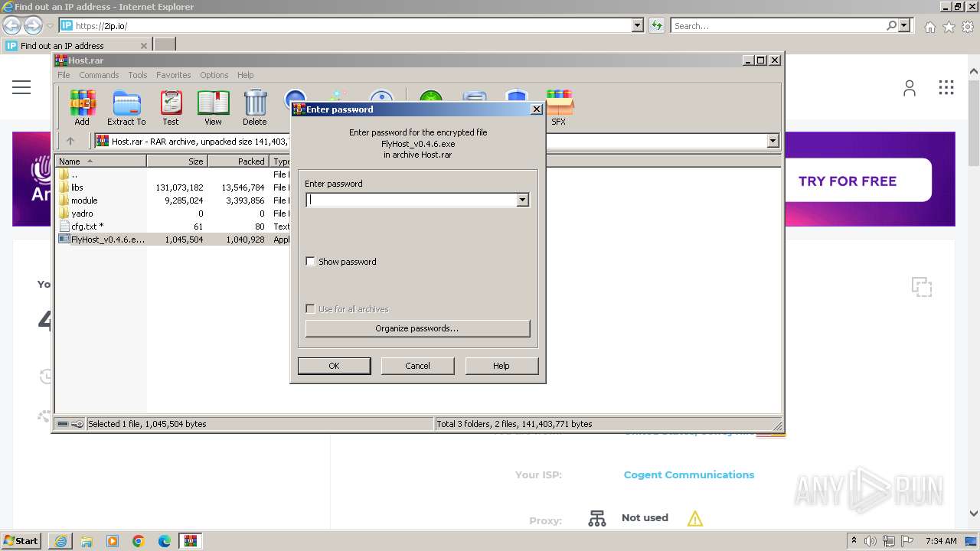980x551 pixels.
Task: Open the WinRAR address bar dropdown
Action: 773,141
